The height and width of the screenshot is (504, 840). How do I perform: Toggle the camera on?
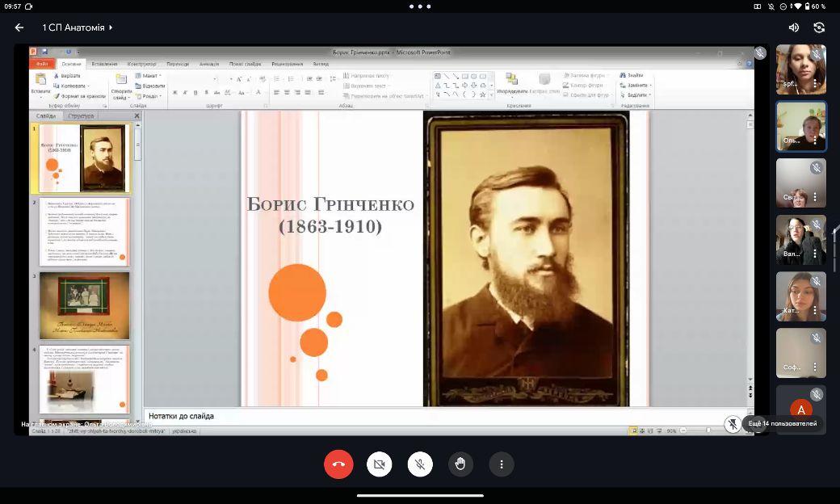(x=377, y=464)
